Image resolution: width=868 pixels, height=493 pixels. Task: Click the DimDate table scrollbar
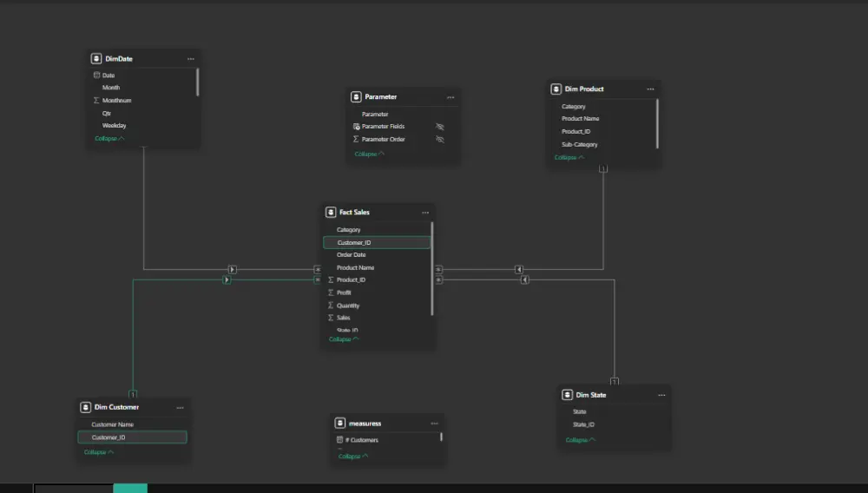(198, 82)
